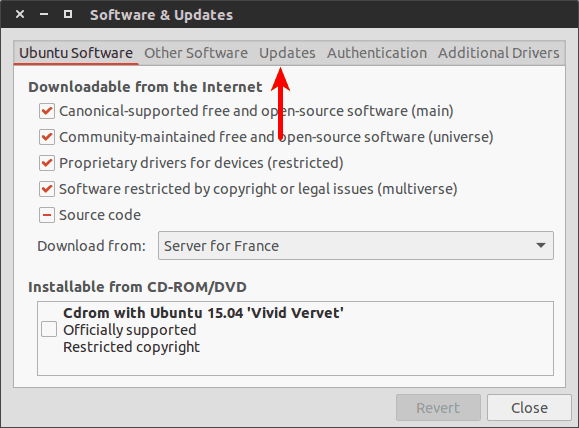579x428 pixels.
Task: Switch to the Other Software tab
Action: point(196,53)
